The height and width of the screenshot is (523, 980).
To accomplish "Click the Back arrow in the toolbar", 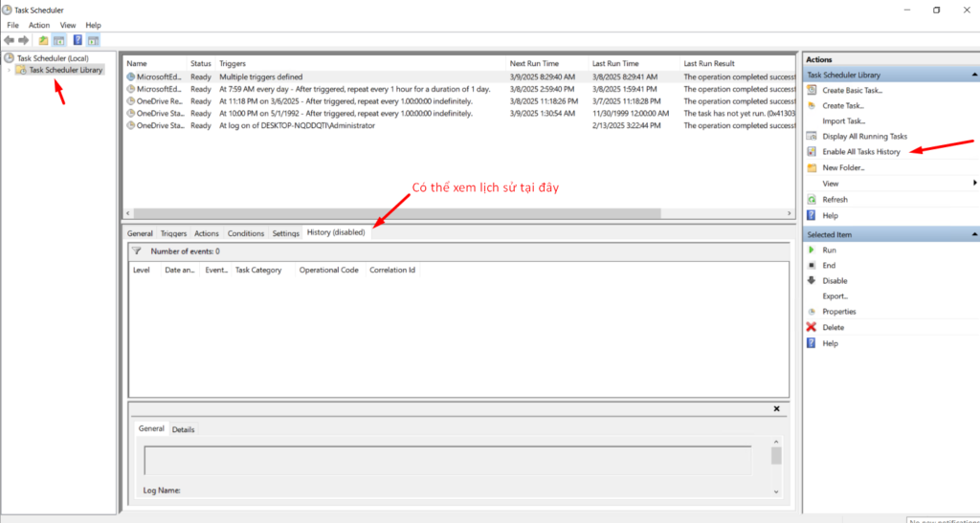I will [x=10, y=40].
